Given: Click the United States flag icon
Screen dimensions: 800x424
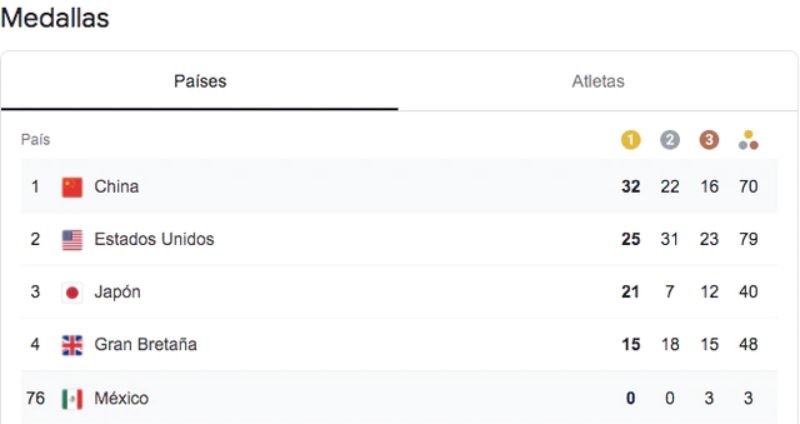Looking at the screenshot, I should click(x=71, y=239).
